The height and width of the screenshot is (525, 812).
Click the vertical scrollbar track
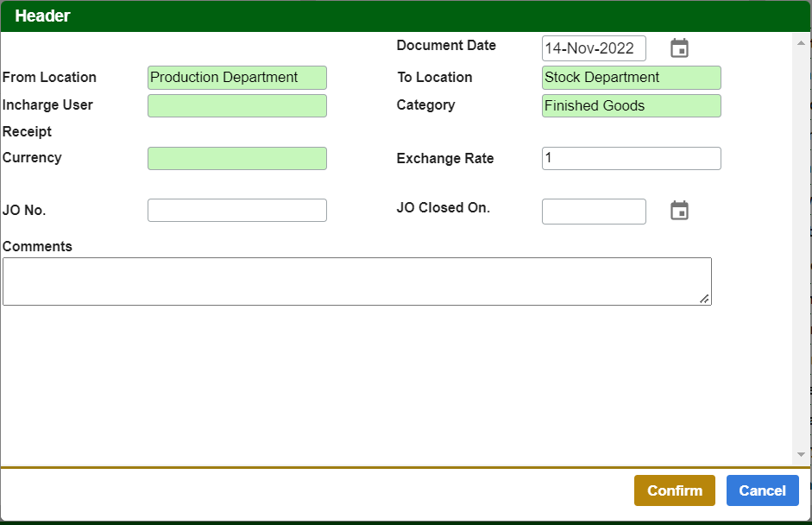pyautogui.click(x=801, y=250)
